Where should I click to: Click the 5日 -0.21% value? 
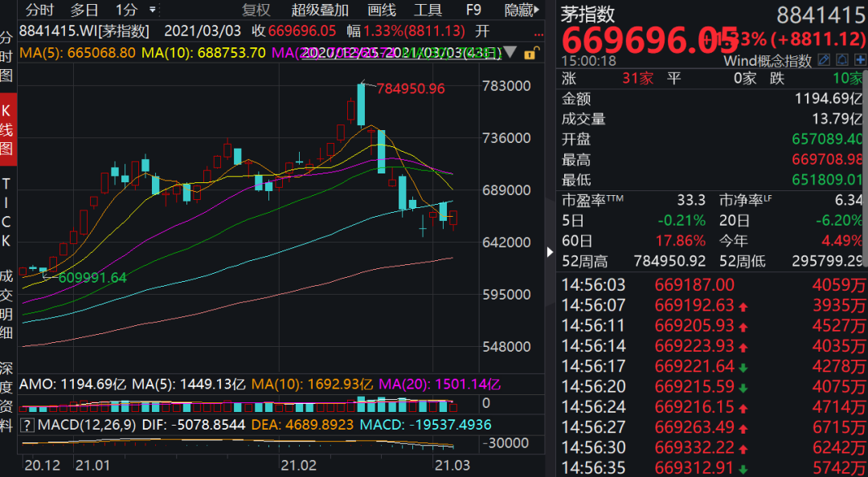point(682,221)
